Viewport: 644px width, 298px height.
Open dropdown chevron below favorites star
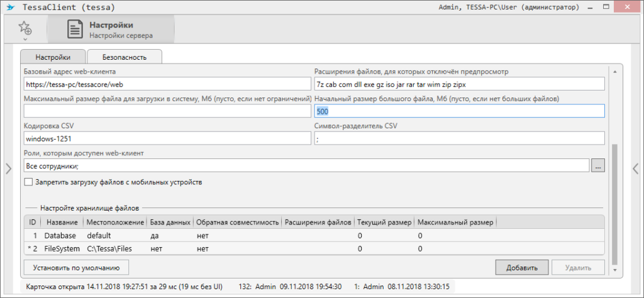point(25,38)
